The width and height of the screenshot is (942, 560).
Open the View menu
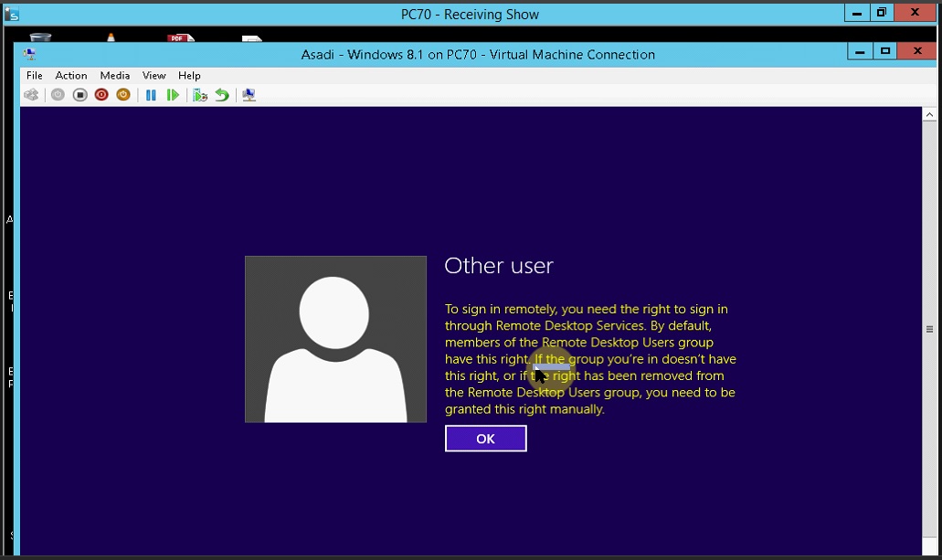click(153, 76)
